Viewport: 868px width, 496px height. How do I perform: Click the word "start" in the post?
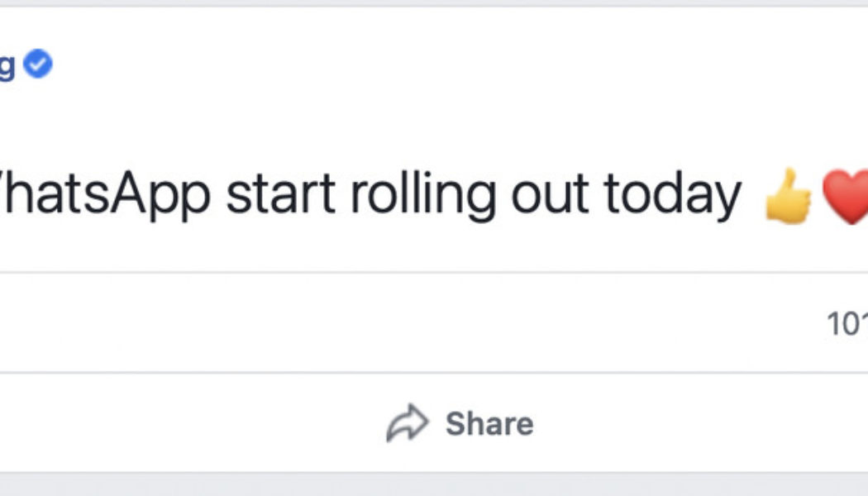(280, 196)
